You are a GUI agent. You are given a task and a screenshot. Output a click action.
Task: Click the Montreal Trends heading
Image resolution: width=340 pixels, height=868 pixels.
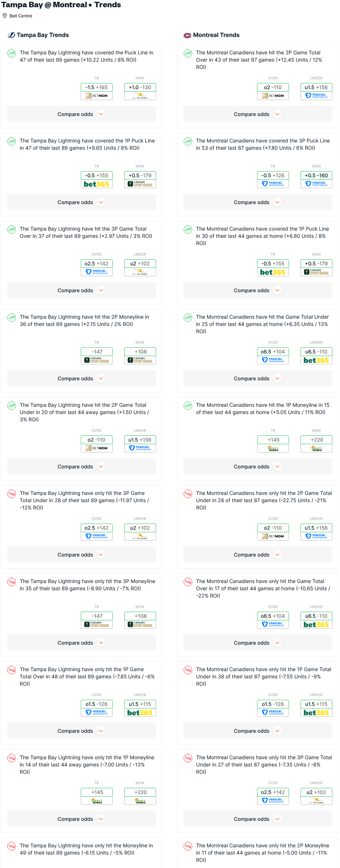pos(216,35)
